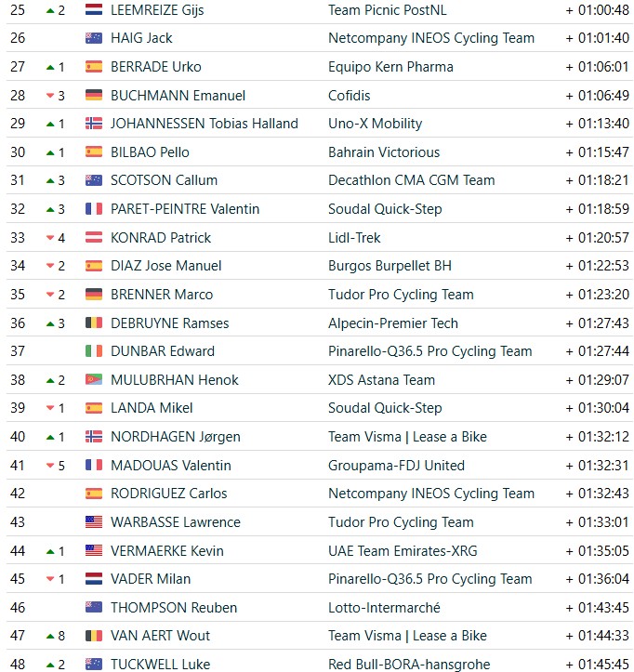Click Norwegian flag beside JOHANNESSEN

[x=94, y=124]
